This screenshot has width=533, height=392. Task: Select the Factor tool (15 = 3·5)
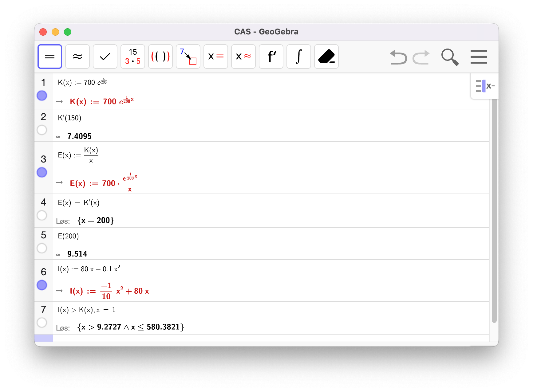(133, 57)
